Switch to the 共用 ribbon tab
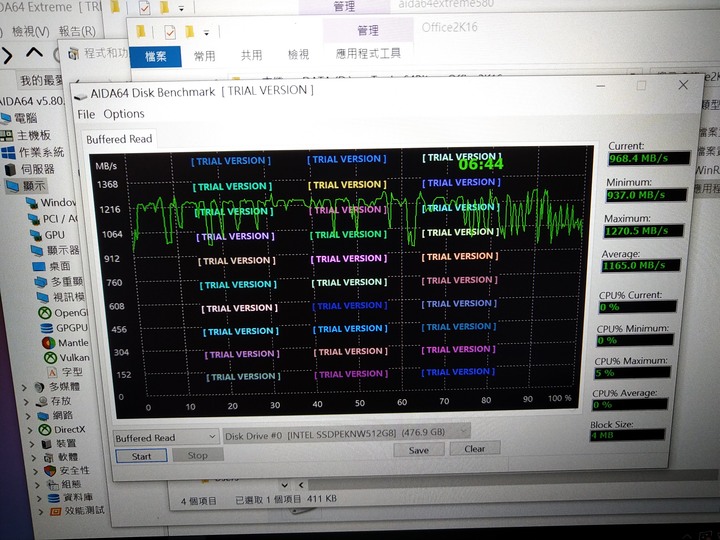Screen dimensions: 720x540 point(251,55)
